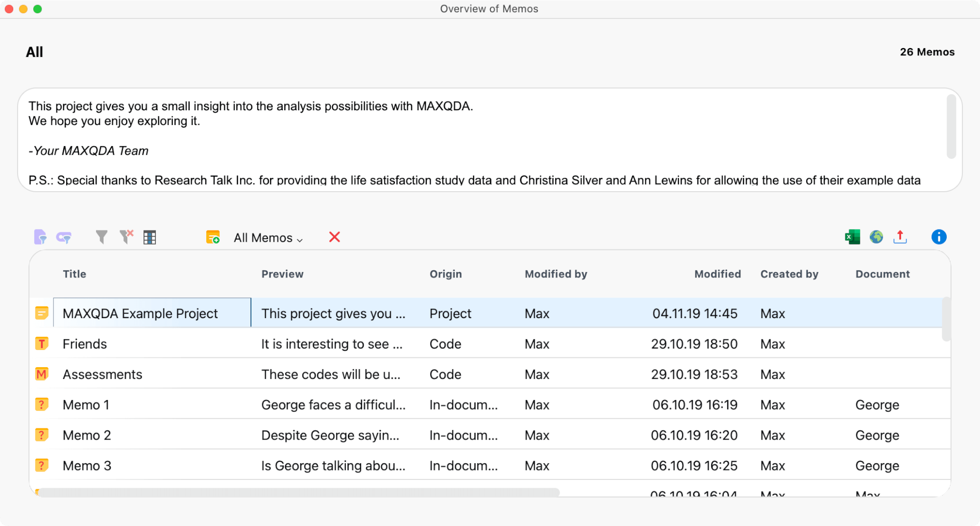The width and height of the screenshot is (980, 526).
Task: Sort table by Modified by column
Action: [556, 274]
